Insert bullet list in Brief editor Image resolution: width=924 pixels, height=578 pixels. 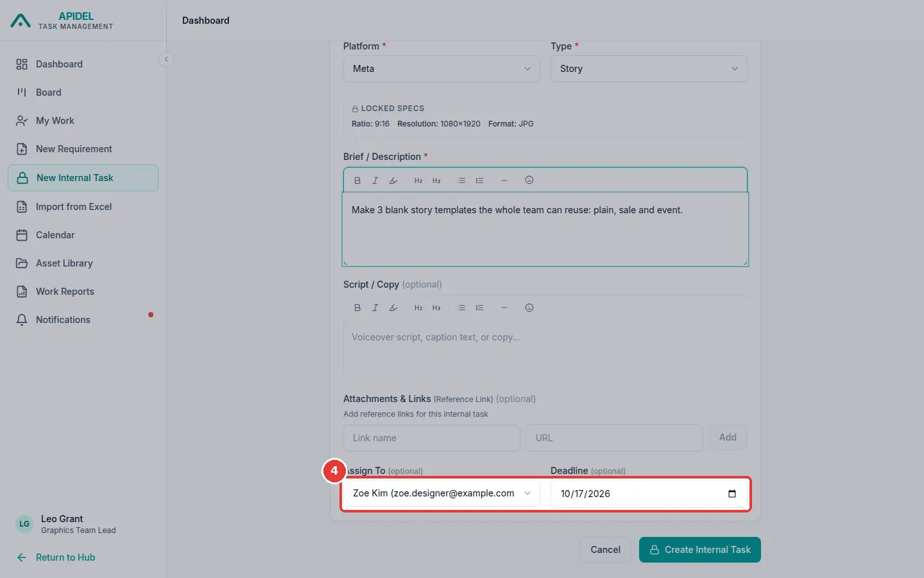pos(461,180)
